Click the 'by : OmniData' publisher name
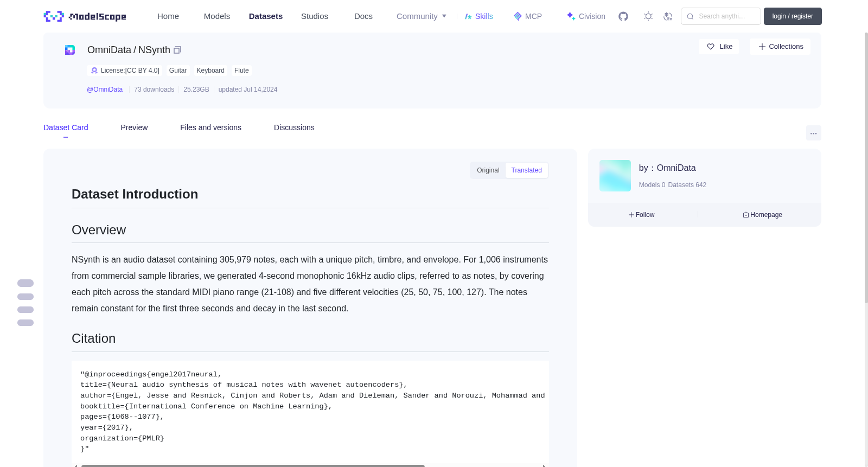Image resolution: width=868 pixels, height=467 pixels. (x=667, y=168)
